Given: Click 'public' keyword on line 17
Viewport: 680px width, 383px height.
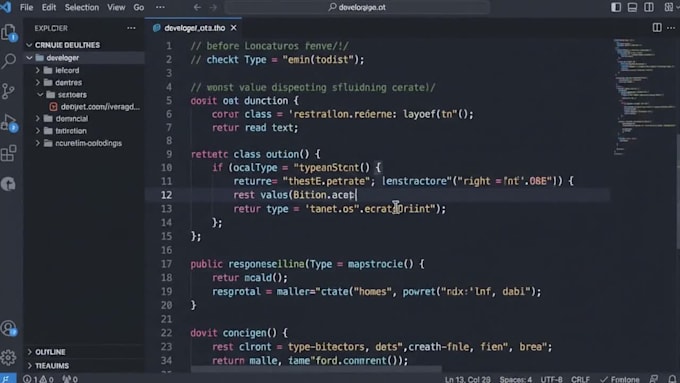Looking at the screenshot, I should tap(206, 264).
